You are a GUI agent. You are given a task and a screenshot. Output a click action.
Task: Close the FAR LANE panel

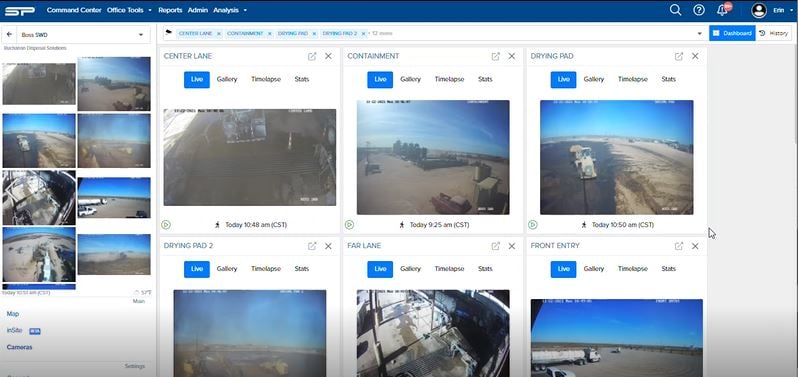[x=512, y=246]
